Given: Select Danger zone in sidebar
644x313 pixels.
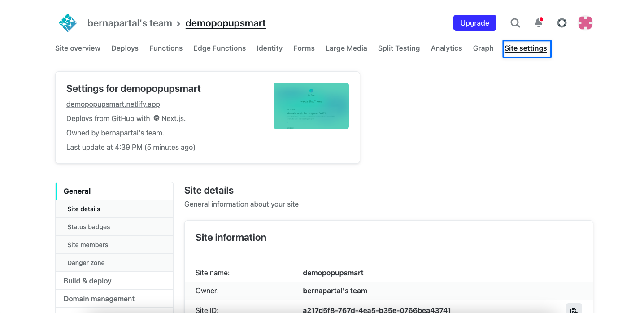Looking at the screenshot, I should click(114, 263).
